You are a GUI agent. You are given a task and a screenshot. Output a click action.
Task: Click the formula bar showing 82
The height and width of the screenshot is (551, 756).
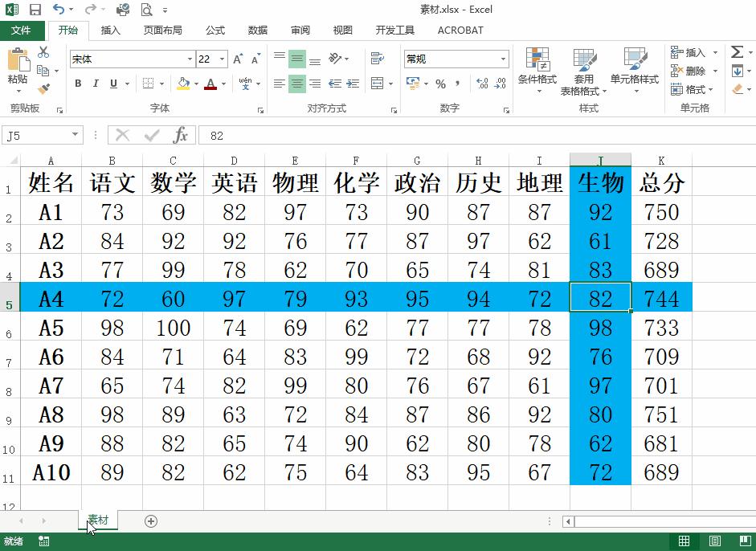pyautogui.click(x=477, y=136)
